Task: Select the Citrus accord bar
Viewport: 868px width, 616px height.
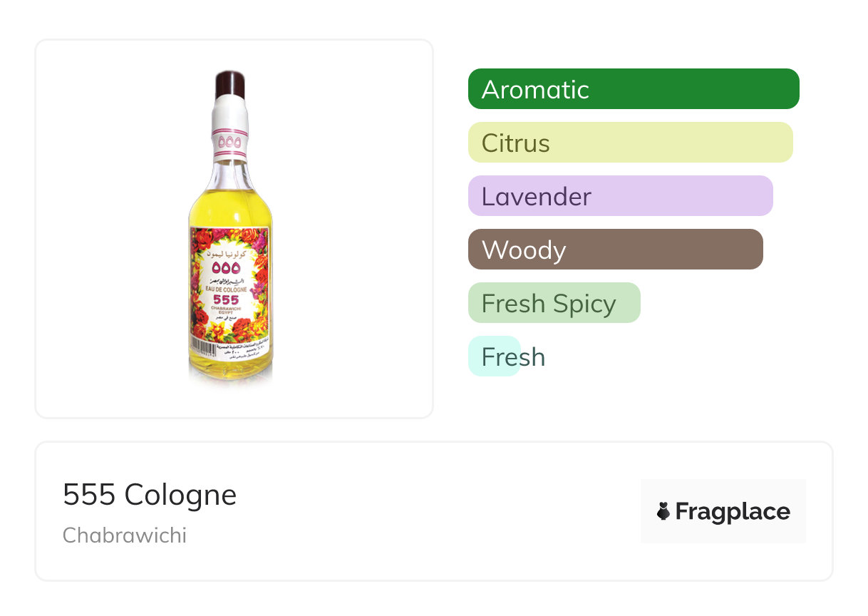Action: [630, 143]
